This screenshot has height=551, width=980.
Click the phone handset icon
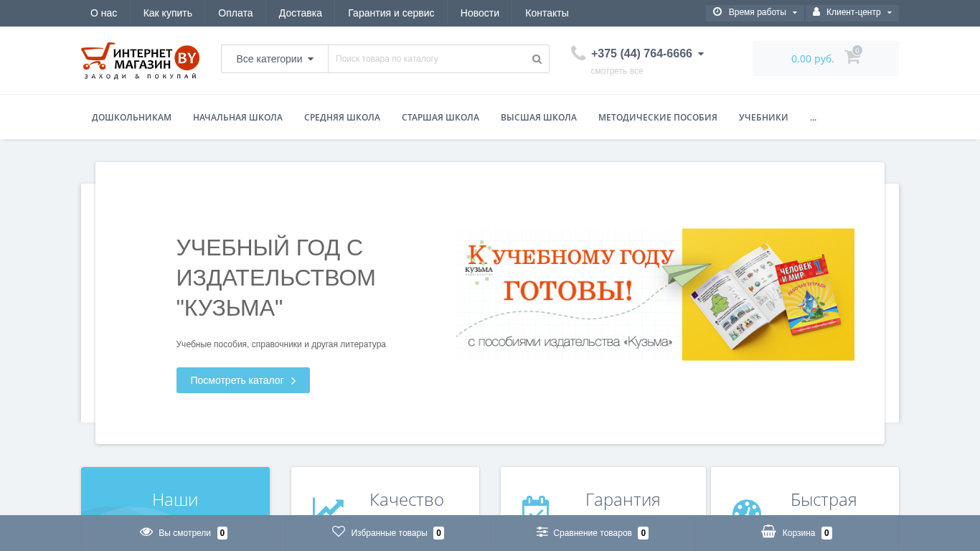click(x=578, y=53)
